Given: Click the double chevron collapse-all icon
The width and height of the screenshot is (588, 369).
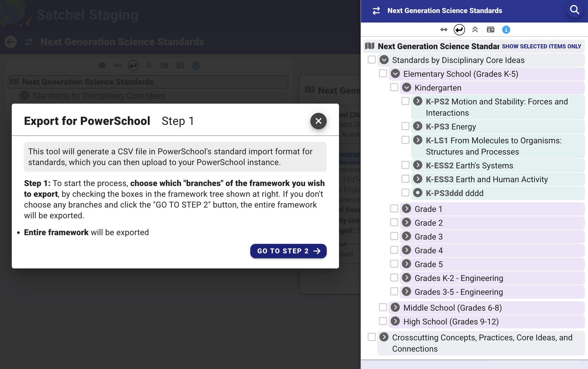Looking at the screenshot, I should point(475,30).
